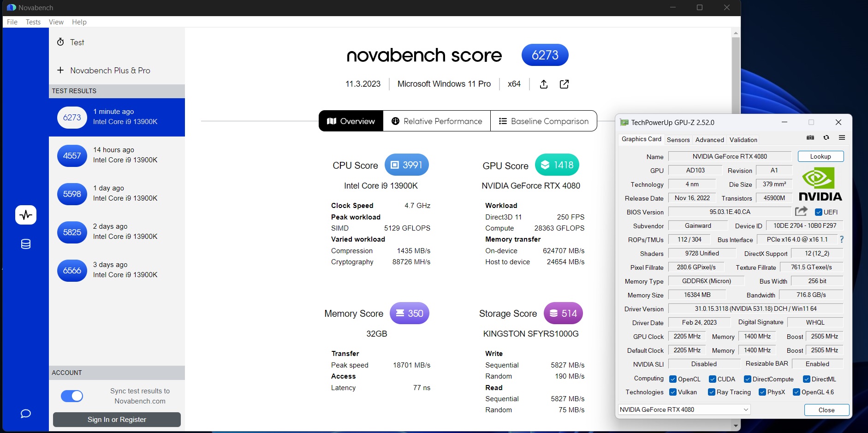Open the Help menu
Image resolution: width=868 pixels, height=433 pixels.
point(79,22)
